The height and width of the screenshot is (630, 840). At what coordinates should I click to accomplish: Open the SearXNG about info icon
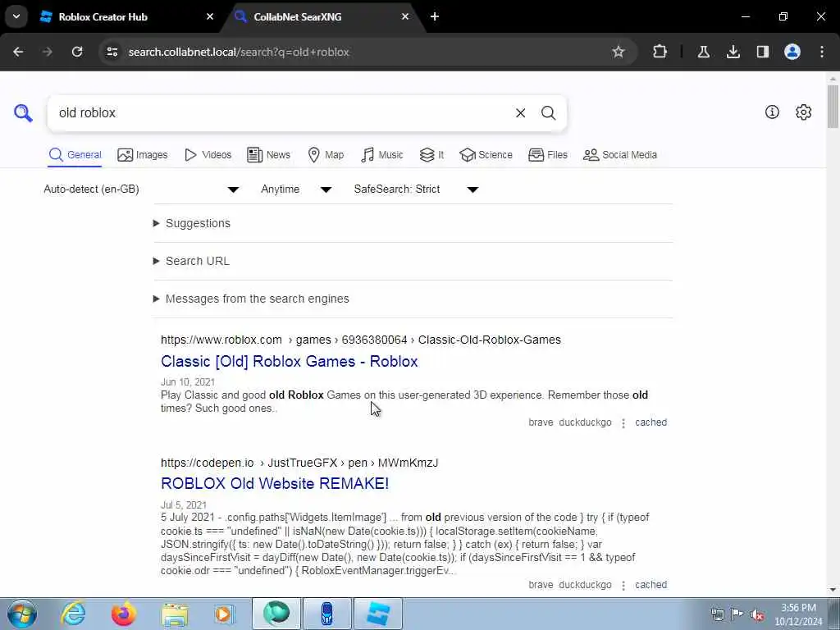pos(772,112)
